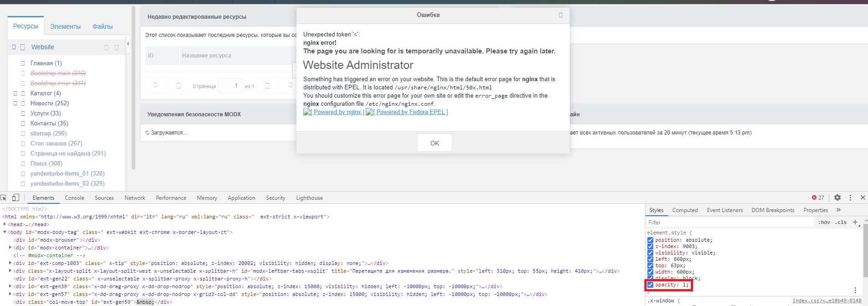Screen dimensions: 868x306
Task: Go to first page in resources grid pager
Action: point(155,85)
